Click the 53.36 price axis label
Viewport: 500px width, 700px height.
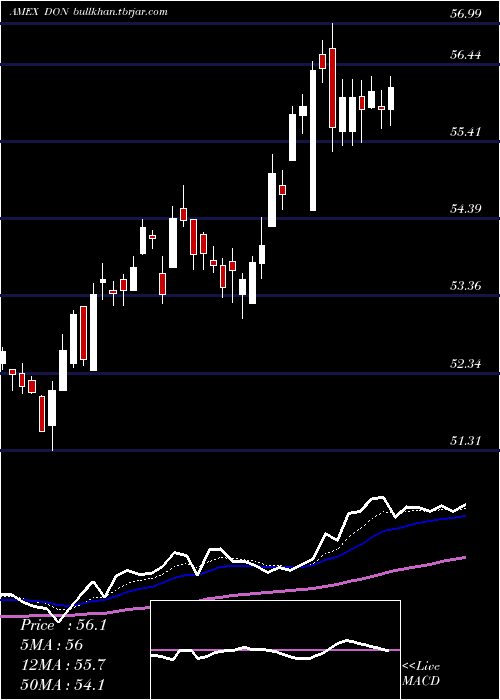pyautogui.click(x=465, y=285)
